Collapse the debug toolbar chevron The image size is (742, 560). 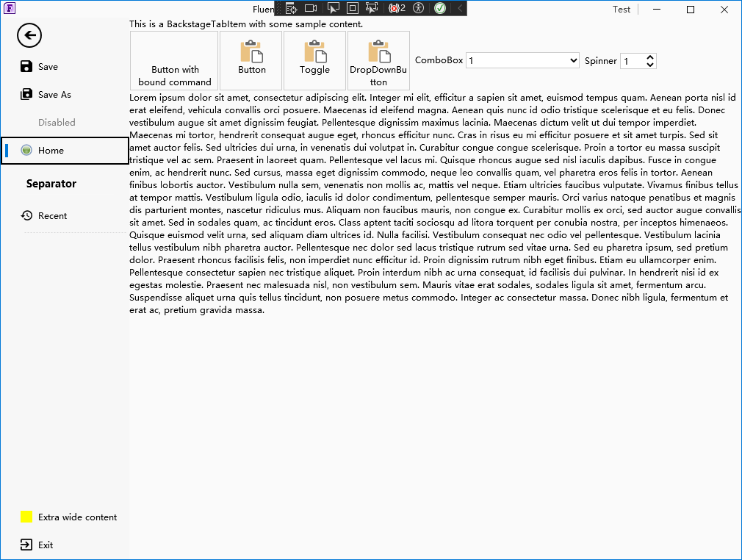coord(459,8)
